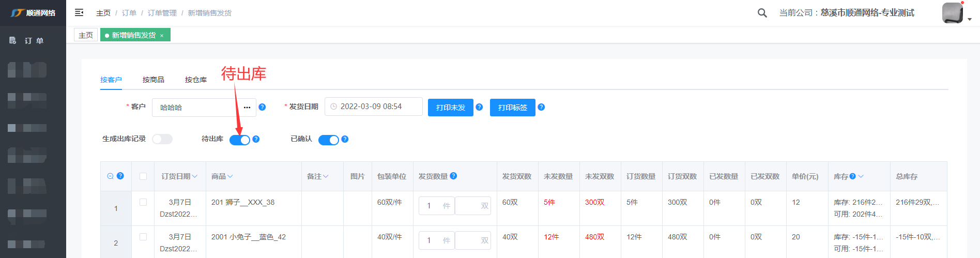Open search with the magnifier icon
The height and width of the screenshot is (258, 980).
click(762, 13)
